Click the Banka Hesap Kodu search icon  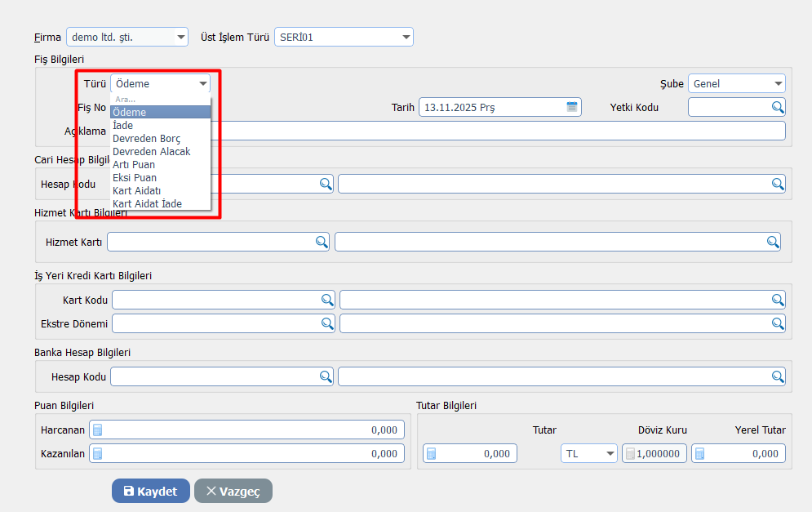point(325,376)
